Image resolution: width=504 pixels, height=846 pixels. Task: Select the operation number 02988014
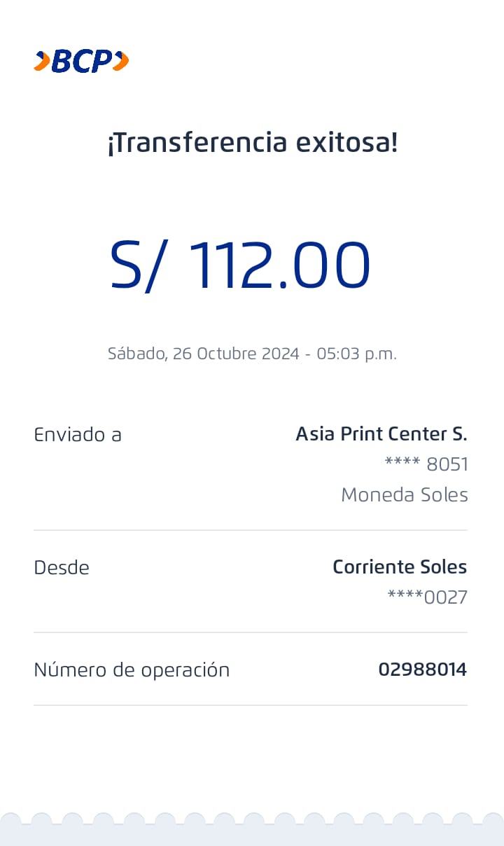tap(422, 670)
